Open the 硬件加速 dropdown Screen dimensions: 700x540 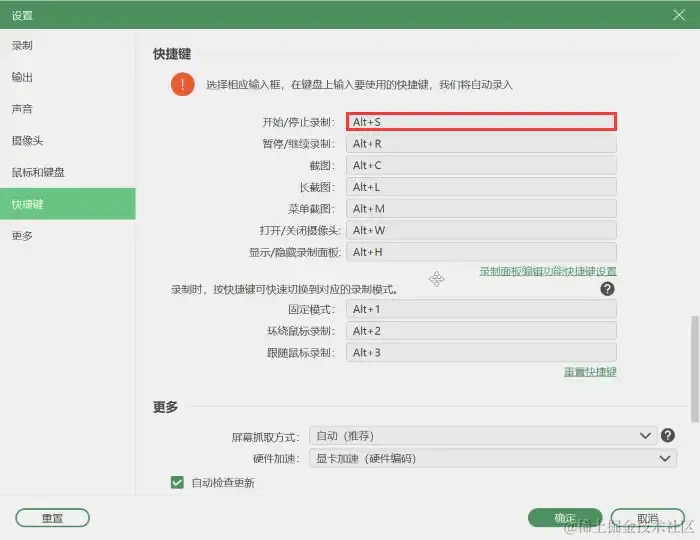click(x=493, y=458)
